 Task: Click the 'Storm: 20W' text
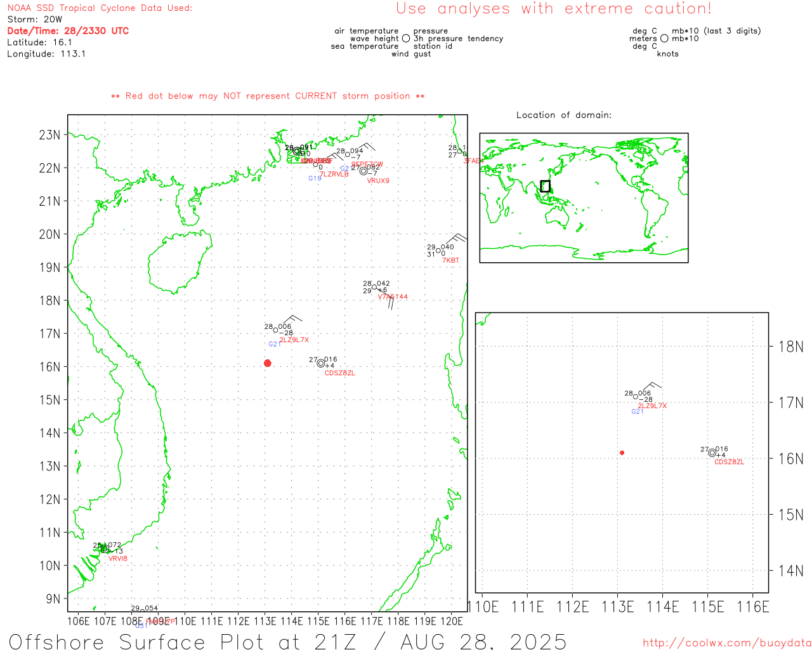[x=35, y=20]
